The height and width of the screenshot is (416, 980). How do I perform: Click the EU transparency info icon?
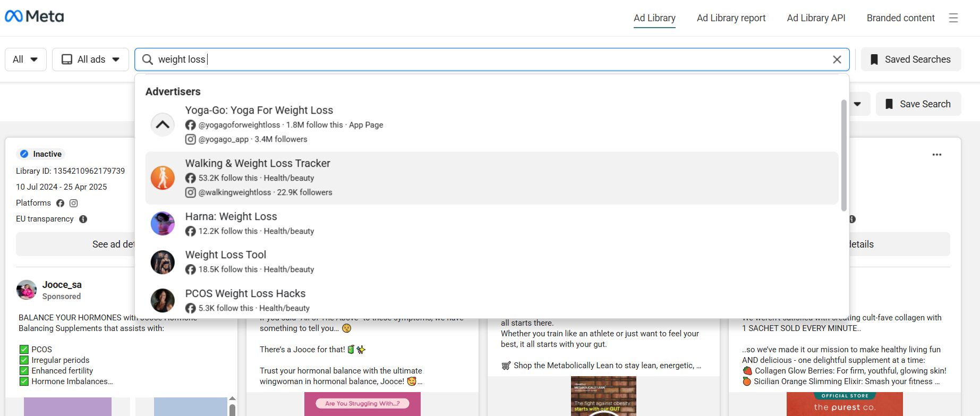[x=83, y=219]
